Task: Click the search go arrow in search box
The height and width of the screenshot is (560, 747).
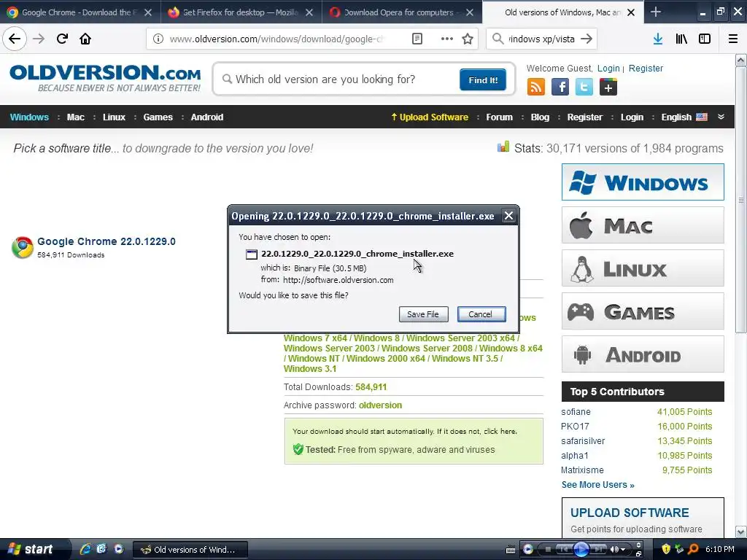Action: [x=587, y=39]
